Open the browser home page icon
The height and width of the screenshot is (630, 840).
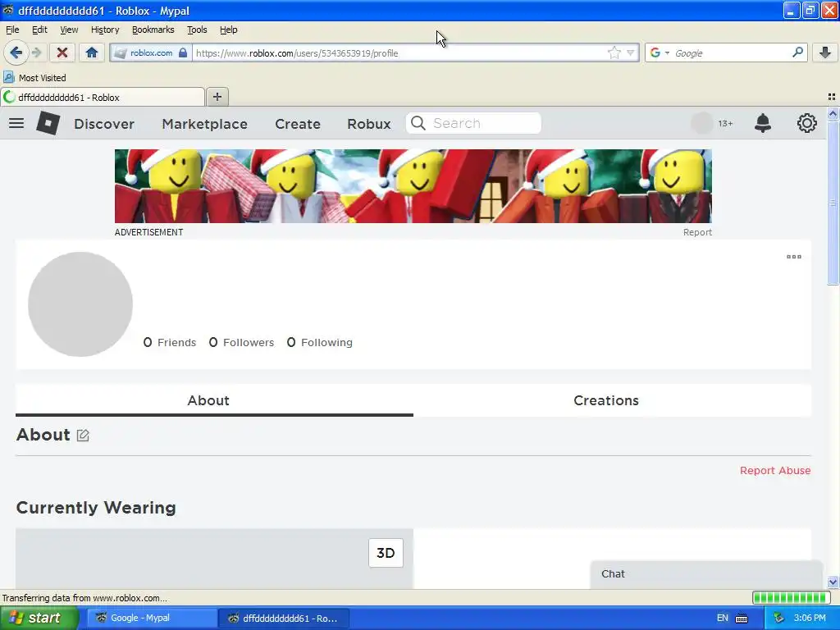[x=92, y=52]
